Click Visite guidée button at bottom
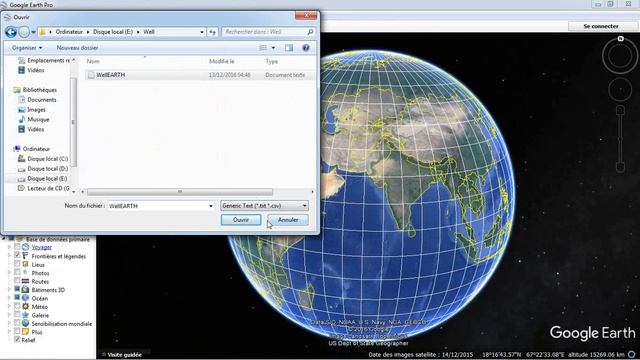 (x=122, y=355)
